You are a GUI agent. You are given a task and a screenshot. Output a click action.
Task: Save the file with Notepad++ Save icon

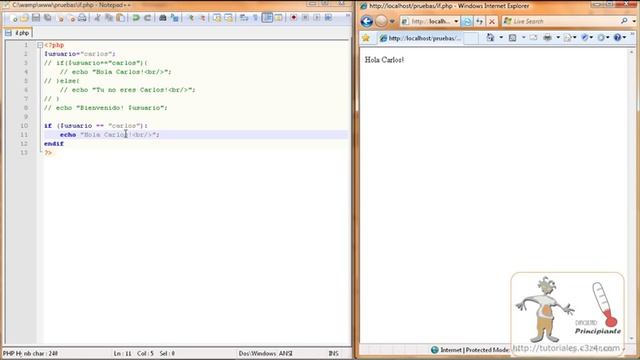[36, 18]
